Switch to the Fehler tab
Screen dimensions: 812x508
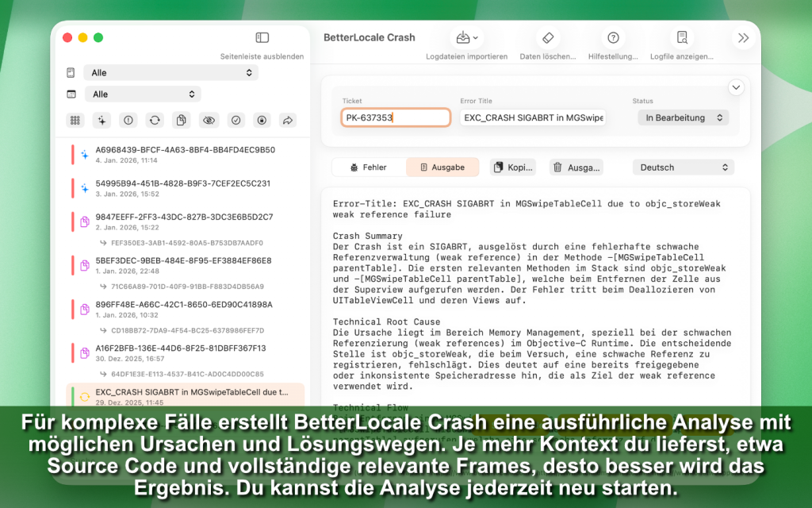click(369, 167)
